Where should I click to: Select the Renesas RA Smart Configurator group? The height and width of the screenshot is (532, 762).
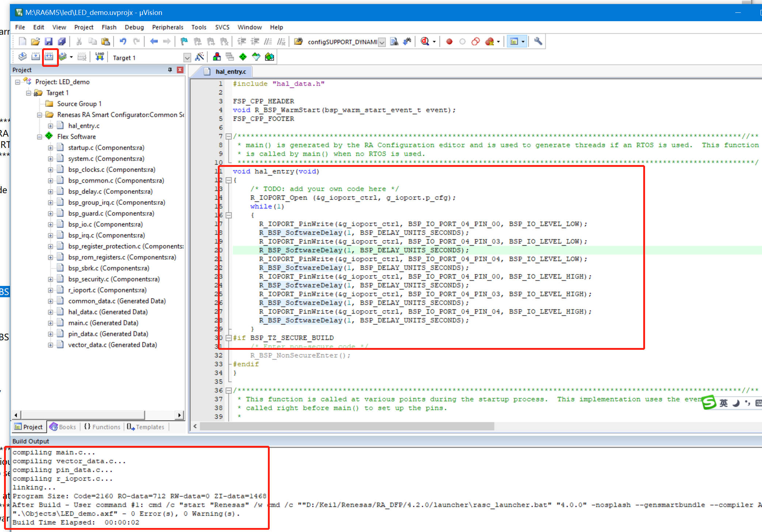pos(121,115)
